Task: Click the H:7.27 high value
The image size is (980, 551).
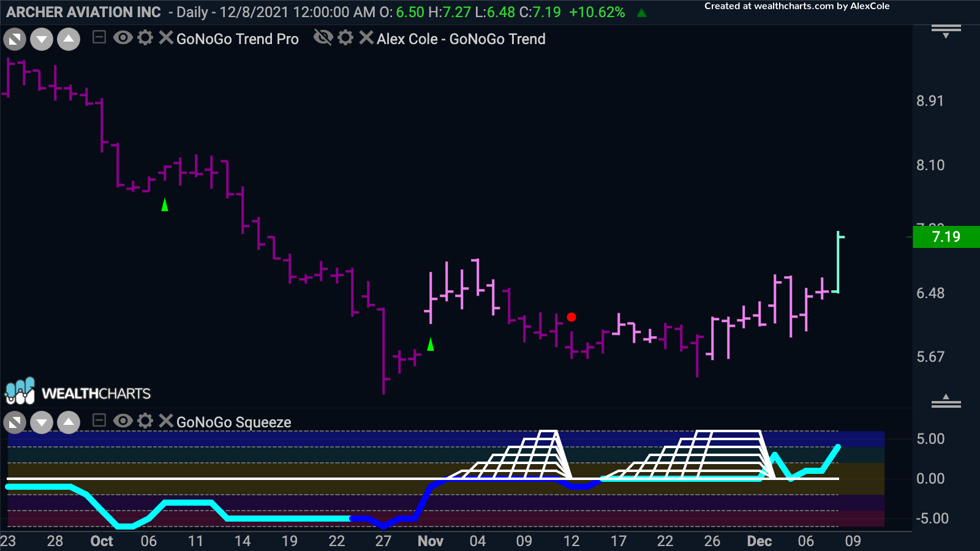Action: click(x=450, y=12)
